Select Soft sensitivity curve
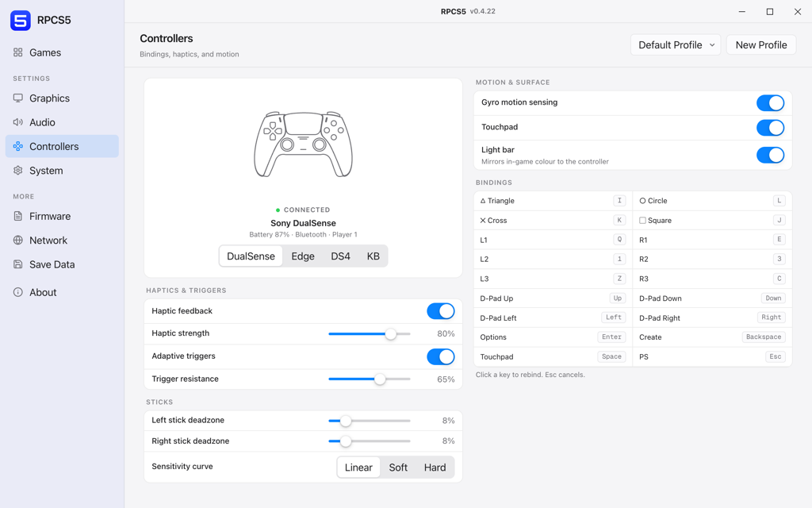The width and height of the screenshot is (812, 508). click(x=398, y=467)
